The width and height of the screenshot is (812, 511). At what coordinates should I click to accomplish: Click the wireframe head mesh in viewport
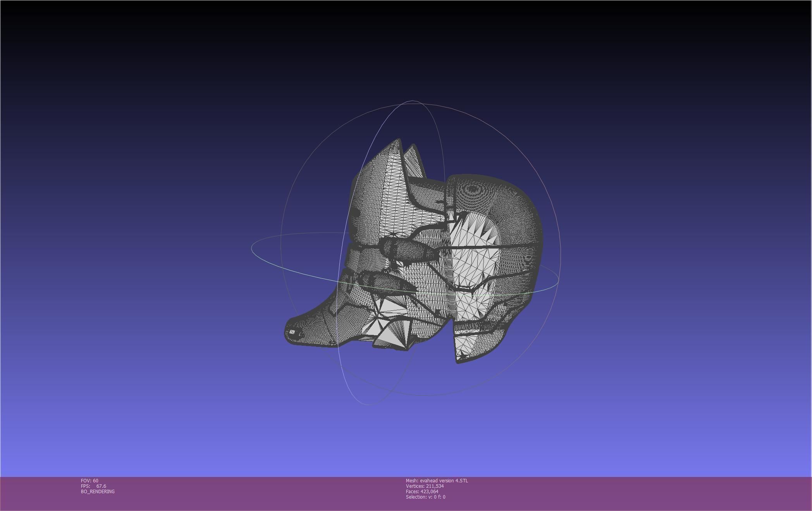[x=413, y=252]
